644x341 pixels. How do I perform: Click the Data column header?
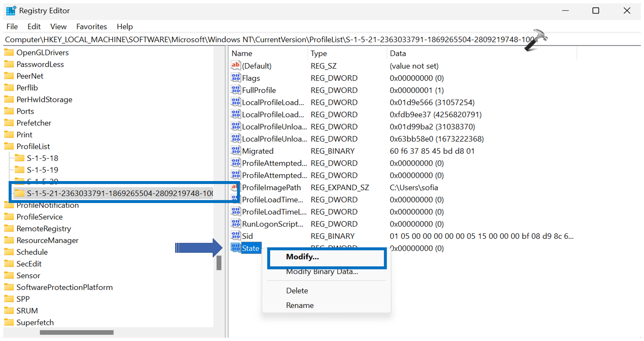[x=398, y=54]
